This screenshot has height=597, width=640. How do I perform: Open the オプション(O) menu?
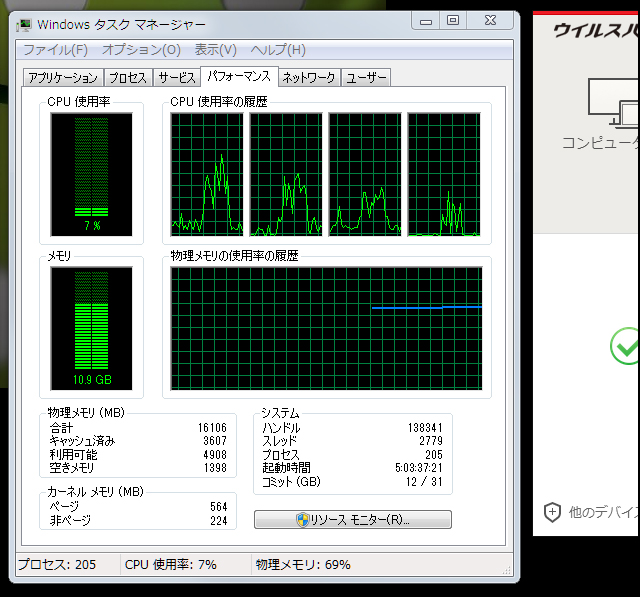coord(141,50)
